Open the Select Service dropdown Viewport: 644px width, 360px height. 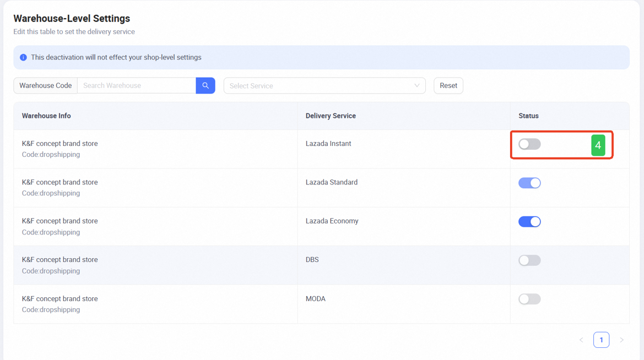(324, 85)
